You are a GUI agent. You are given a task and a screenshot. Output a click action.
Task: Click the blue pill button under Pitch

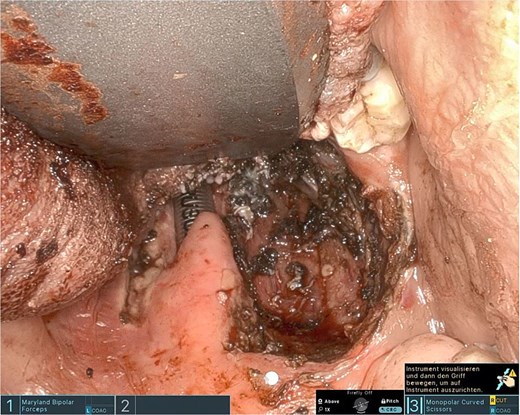point(389,409)
